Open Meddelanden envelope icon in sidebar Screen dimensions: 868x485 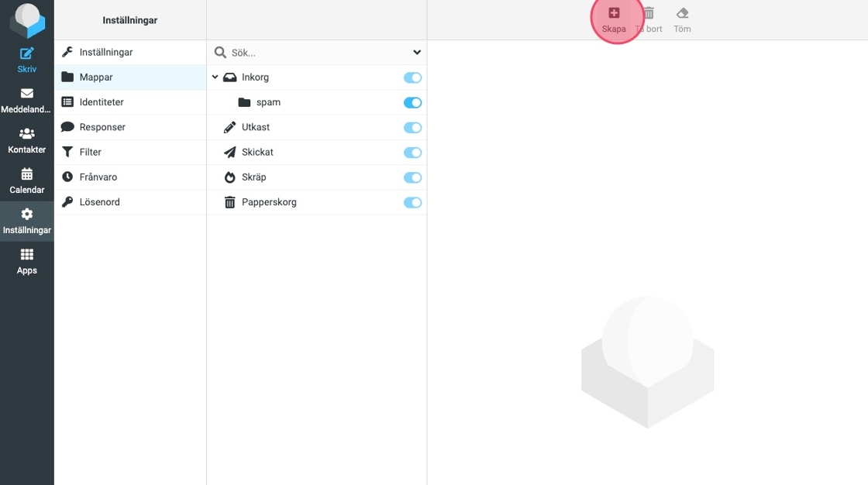click(x=27, y=94)
